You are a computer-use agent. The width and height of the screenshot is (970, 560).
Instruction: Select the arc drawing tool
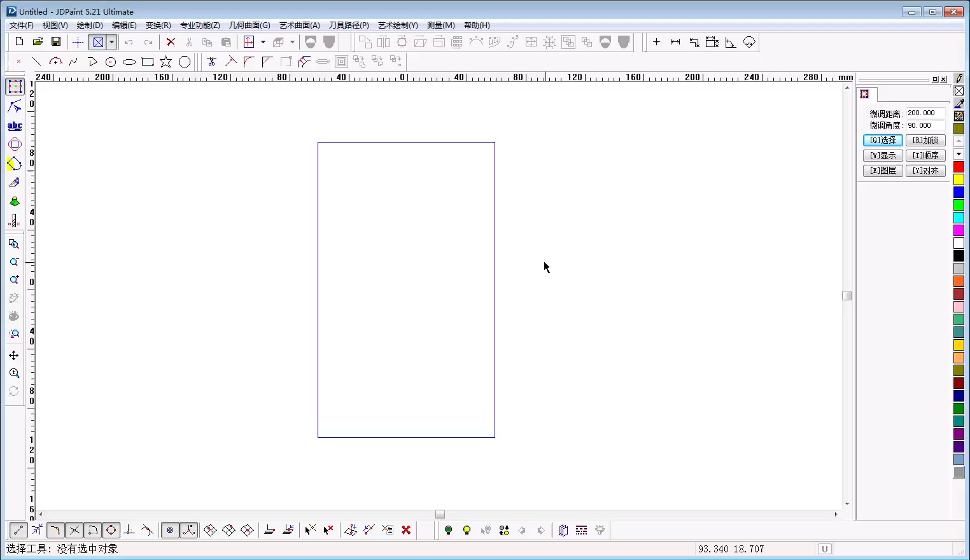pyautogui.click(x=55, y=62)
